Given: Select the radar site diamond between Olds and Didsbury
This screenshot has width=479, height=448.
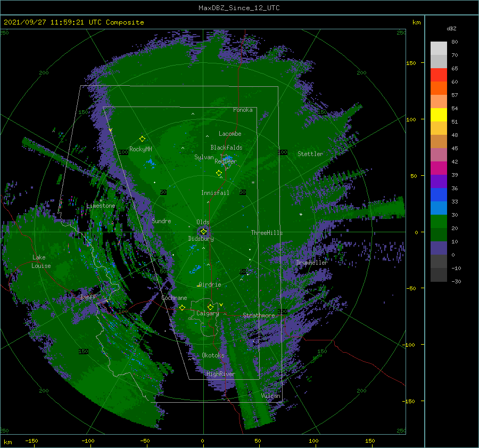Looking at the screenshot, I should tap(203, 232).
